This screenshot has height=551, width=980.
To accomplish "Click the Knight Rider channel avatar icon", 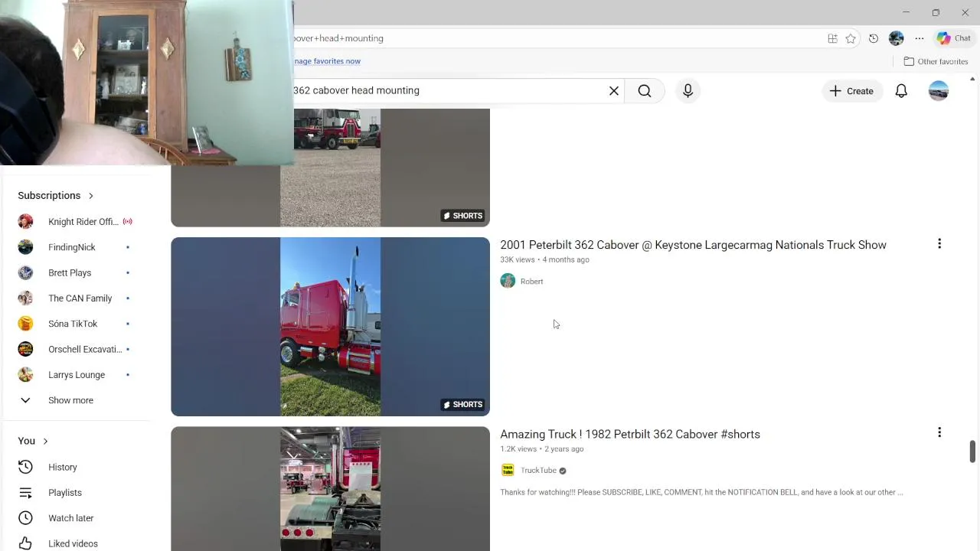I will [x=25, y=222].
